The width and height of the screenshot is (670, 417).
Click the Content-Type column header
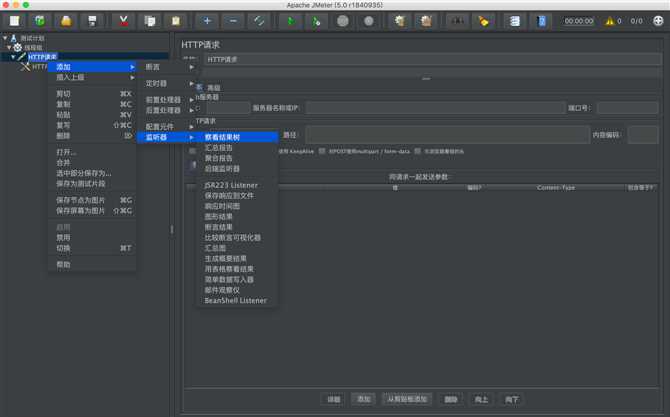pos(555,188)
